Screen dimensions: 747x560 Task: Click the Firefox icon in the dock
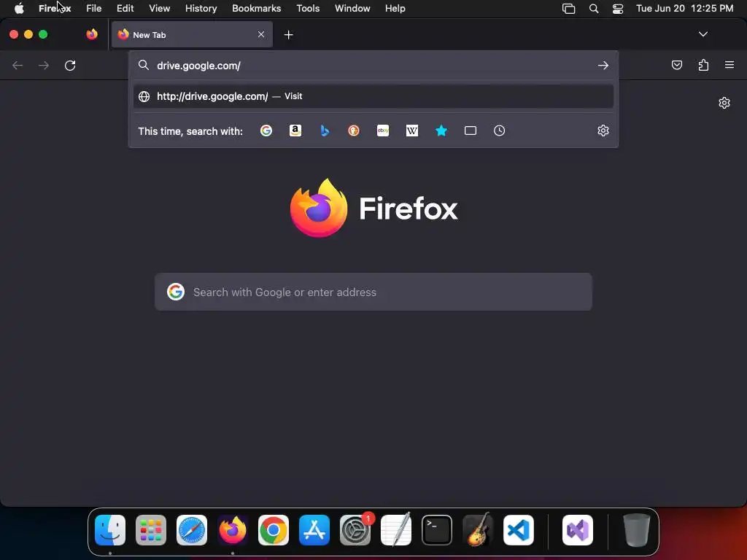coord(233,530)
